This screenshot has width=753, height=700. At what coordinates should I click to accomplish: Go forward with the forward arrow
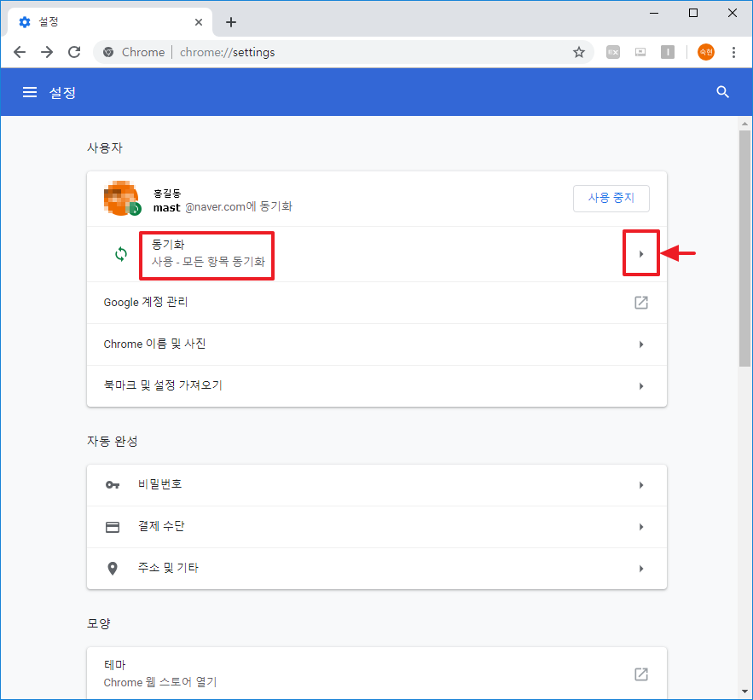click(47, 52)
